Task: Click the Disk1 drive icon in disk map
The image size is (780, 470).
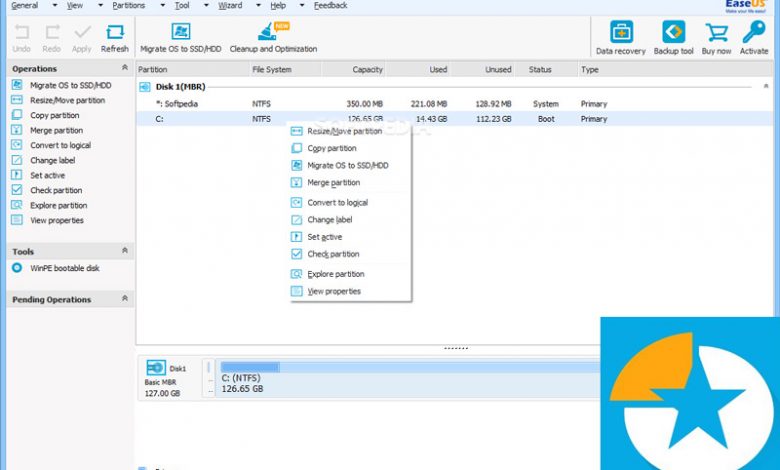Action: pyautogui.click(x=156, y=368)
